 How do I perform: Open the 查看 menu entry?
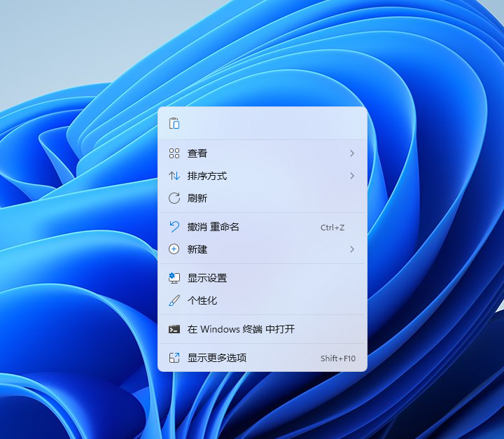pos(262,153)
